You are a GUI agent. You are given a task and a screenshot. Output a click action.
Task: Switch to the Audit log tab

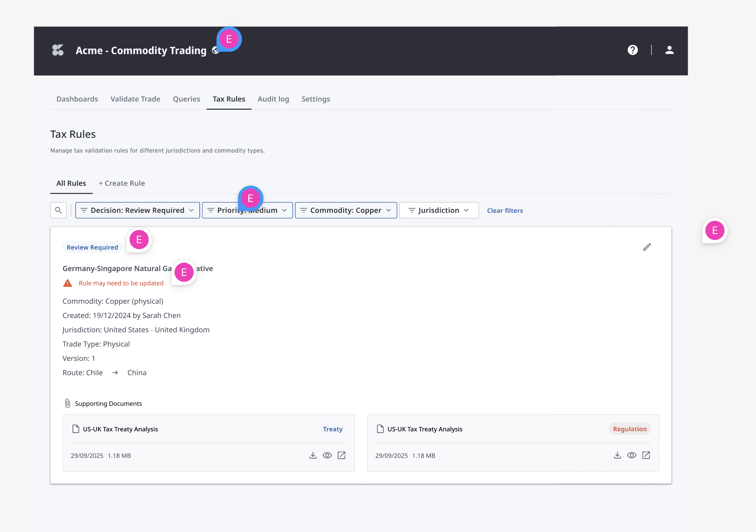point(273,99)
